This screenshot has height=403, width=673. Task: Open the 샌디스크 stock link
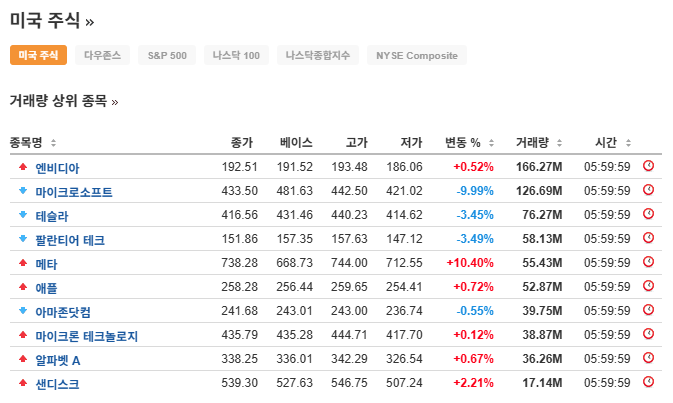[57, 384]
